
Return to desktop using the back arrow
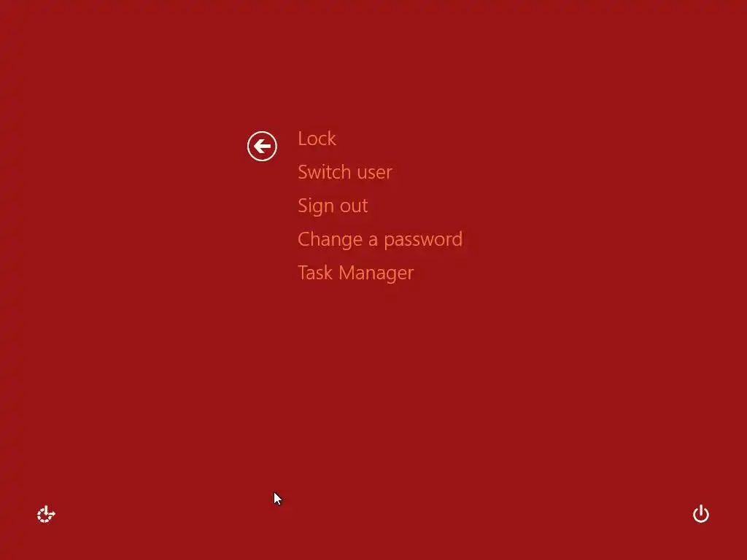(x=262, y=146)
